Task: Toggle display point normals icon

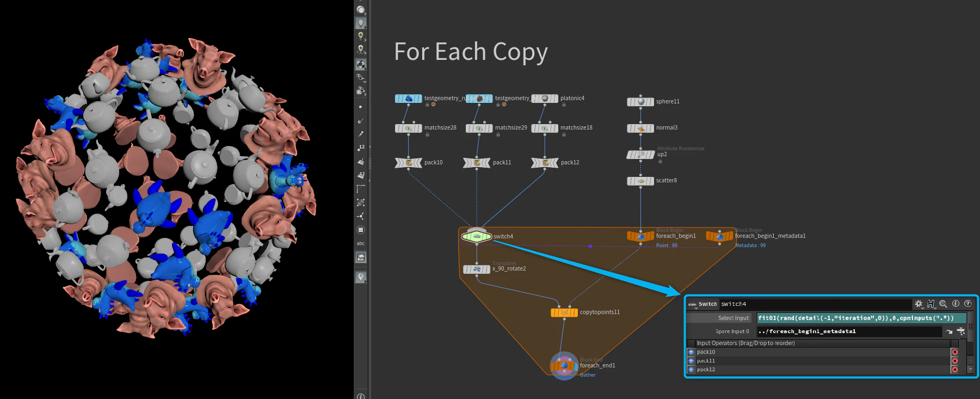Action: point(360,120)
